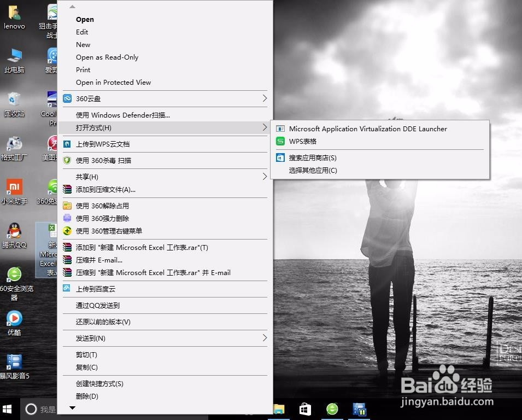
Task: Open Microsoft Store from the taskbar
Action: [x=305, y=409]
